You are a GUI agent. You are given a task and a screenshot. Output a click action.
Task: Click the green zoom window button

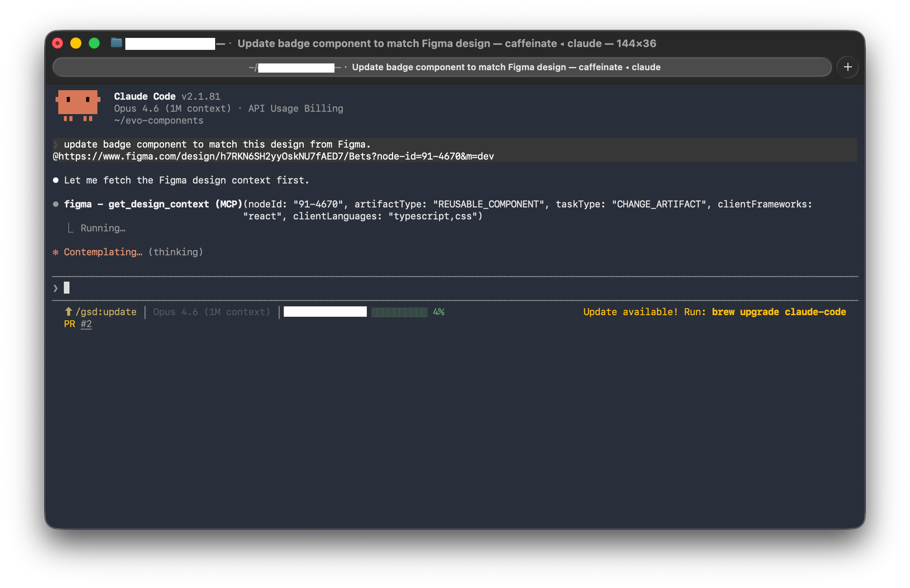click(94, 43)
